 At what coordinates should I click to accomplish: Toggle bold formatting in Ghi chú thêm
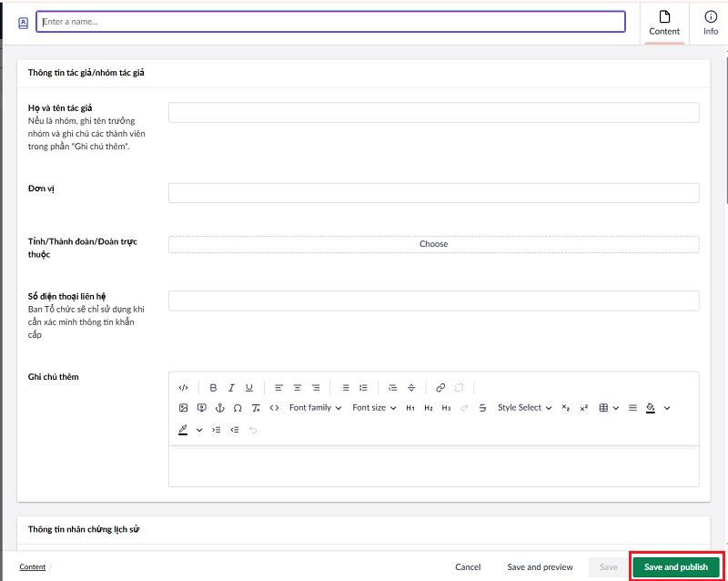213,387
